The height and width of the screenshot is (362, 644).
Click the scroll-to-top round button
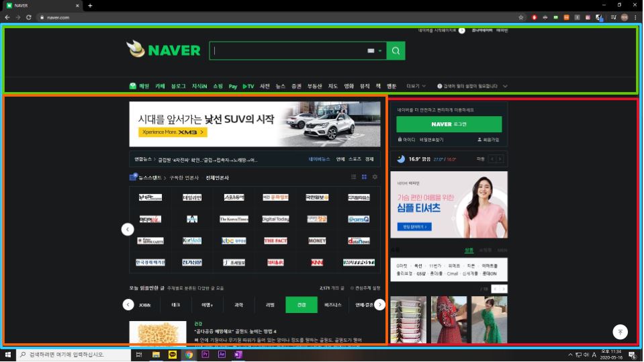click(x=620, y=332)
